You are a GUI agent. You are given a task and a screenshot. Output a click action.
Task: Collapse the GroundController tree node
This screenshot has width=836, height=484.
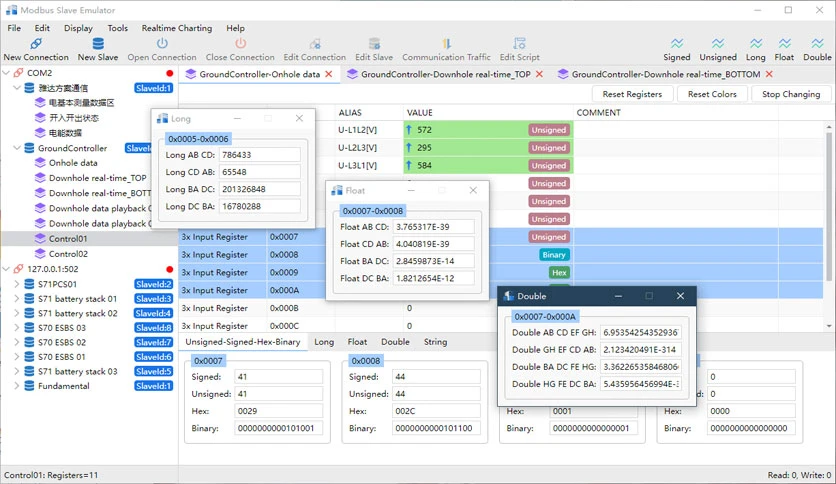[17, 148]
